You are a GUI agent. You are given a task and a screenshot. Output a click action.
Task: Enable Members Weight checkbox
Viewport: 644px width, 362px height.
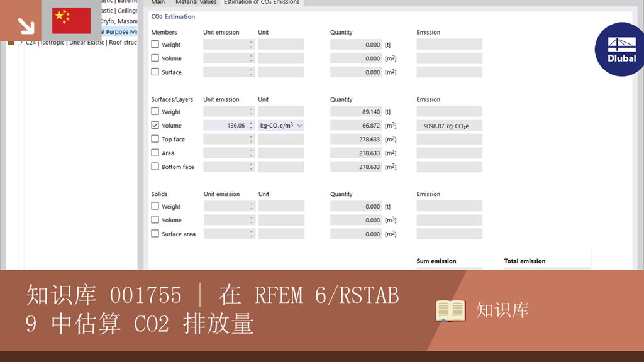pos(155,44)
